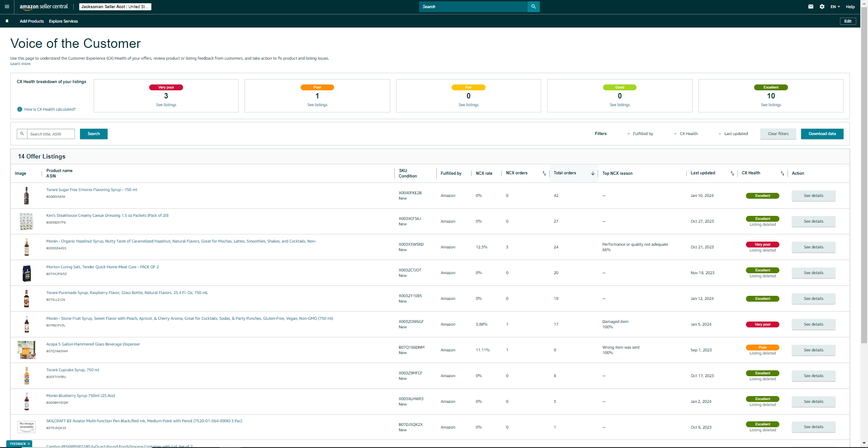Click the magnifier button in top search bar
The height and width of the screenshot is (448, 868).
click(x=533, y=7)
